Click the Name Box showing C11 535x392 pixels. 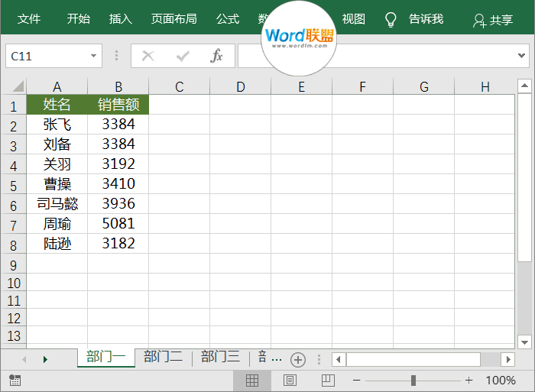[54, 56]
